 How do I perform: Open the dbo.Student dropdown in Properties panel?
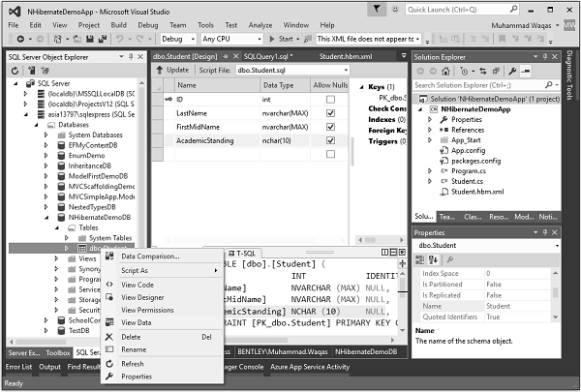click(x=487, y=245)
